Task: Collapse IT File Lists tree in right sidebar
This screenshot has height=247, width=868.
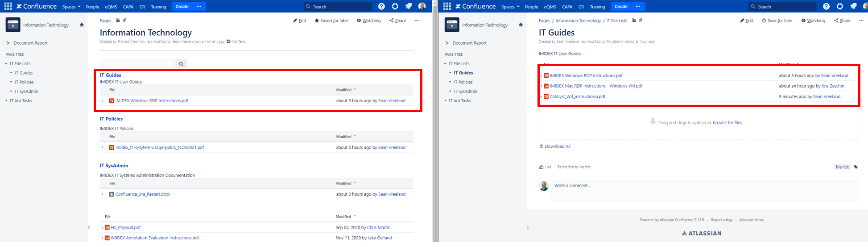Action: (x=445, y=64)
